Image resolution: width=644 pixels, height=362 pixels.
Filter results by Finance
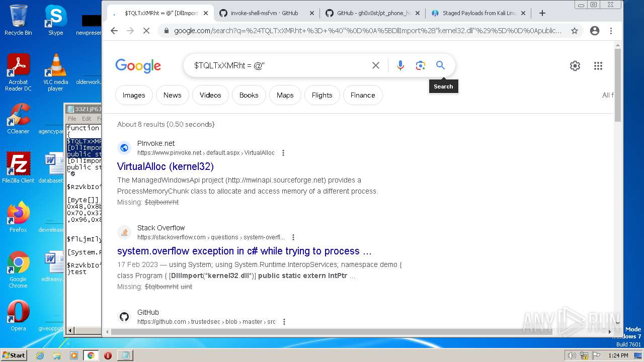pos(363,95)
